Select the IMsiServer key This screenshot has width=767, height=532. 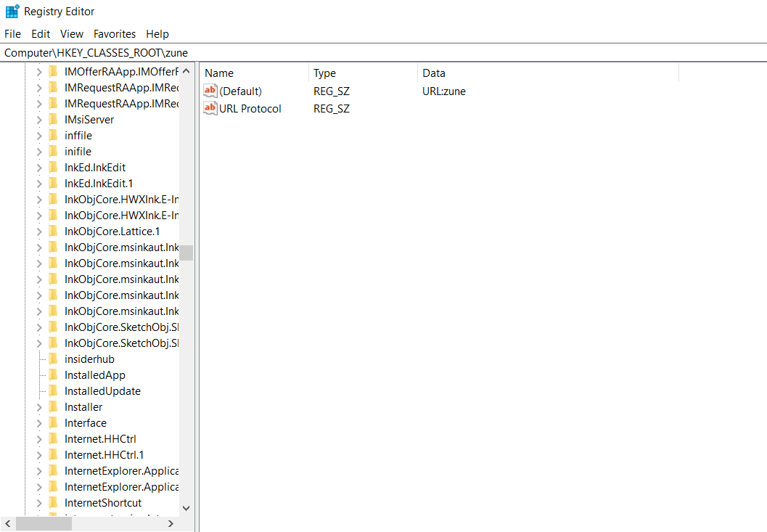click(89, 120)
